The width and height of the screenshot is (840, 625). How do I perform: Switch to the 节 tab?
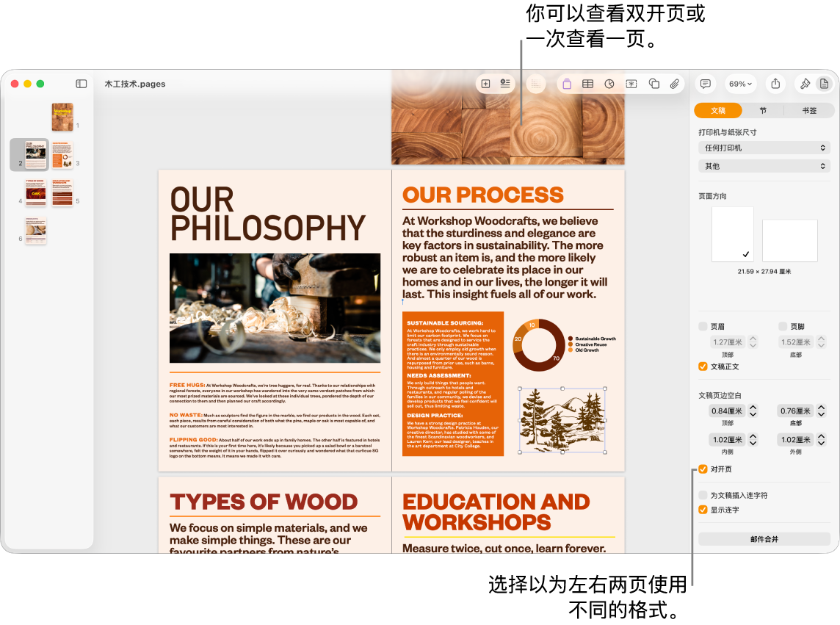763,110
